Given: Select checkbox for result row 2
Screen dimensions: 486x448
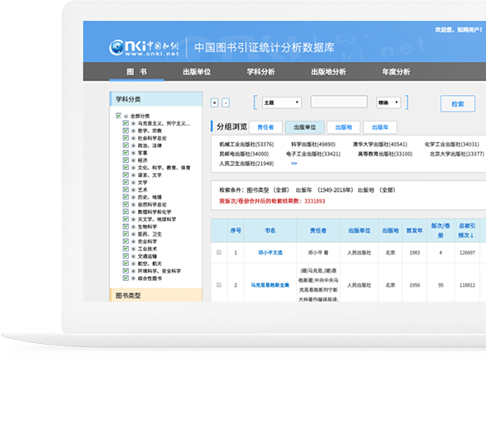Looking at the screenshot, I should (219, 285).
